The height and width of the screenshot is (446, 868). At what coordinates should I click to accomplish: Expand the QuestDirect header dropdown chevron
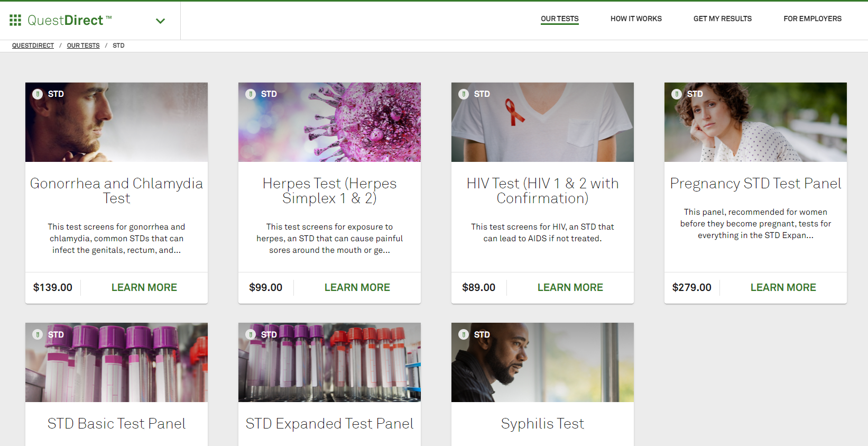coord(160,21)
